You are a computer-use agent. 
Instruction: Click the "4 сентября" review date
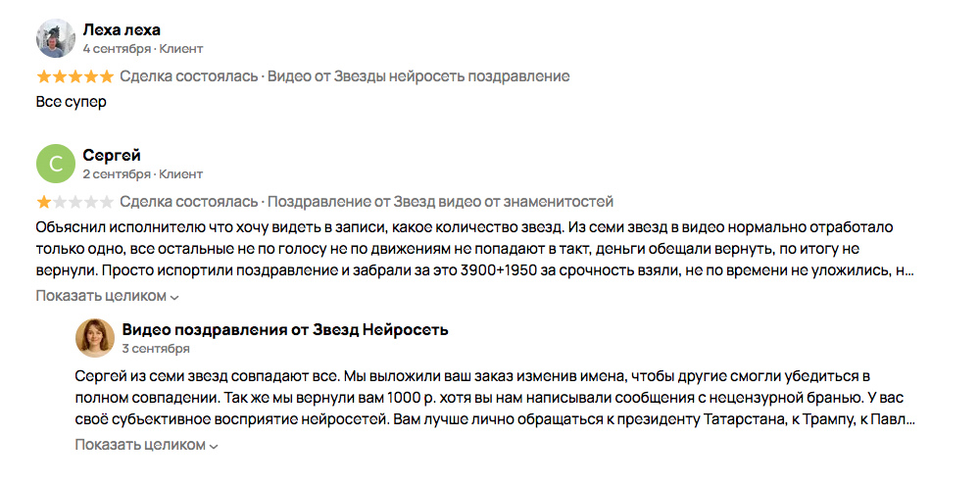click(x=117, y=48)
